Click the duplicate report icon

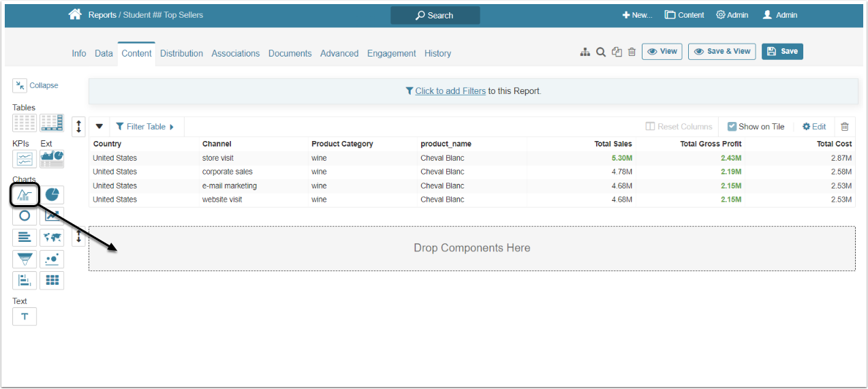pyautogui.click(x=617, y=52)
